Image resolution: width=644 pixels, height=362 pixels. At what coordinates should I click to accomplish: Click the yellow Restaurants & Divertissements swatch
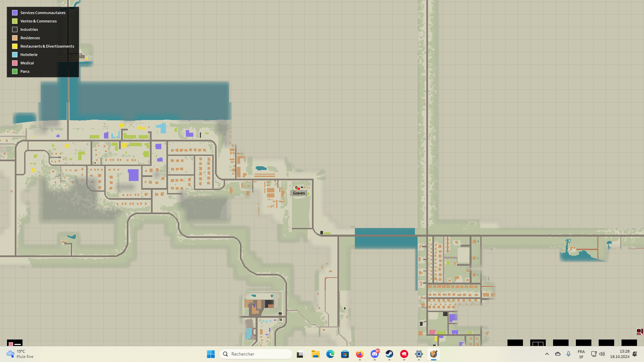click(15, 46)
